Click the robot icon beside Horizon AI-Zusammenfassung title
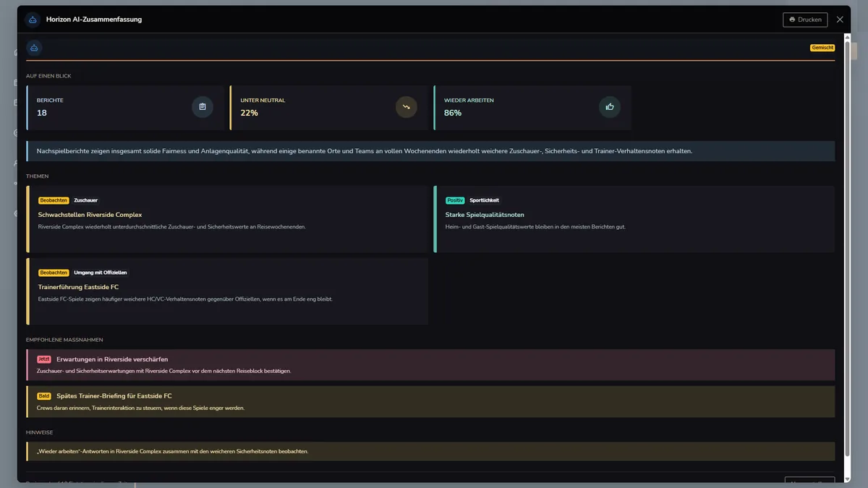This screenshot has height=488, width=868. click(33, 20)
